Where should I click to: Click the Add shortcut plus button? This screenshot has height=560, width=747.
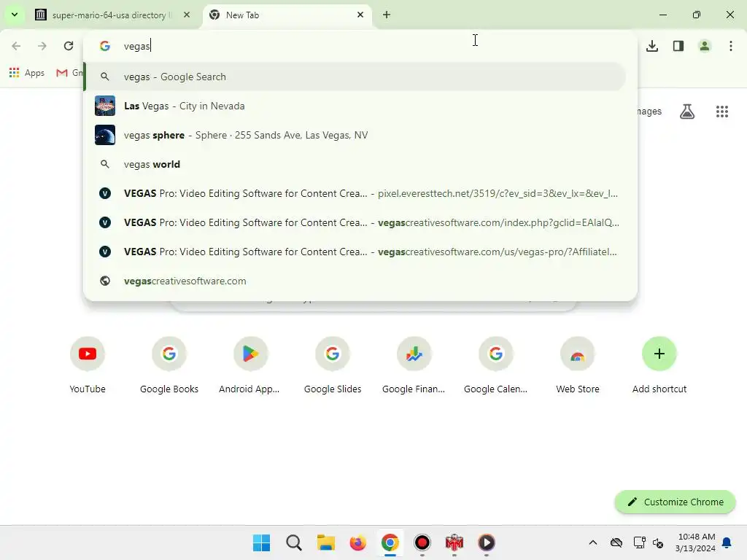coord(659,354)
